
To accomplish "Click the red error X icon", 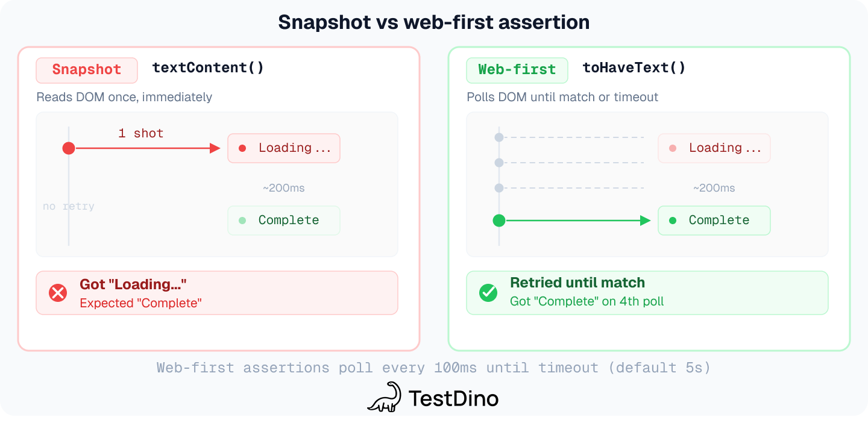I will tap(58, 293).
